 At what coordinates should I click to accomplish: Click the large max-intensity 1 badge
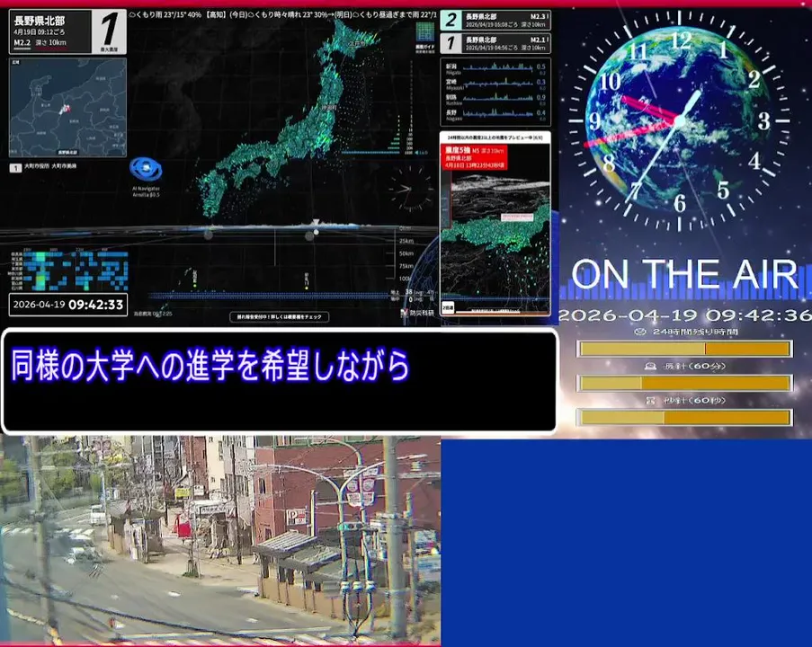point(110,31)
